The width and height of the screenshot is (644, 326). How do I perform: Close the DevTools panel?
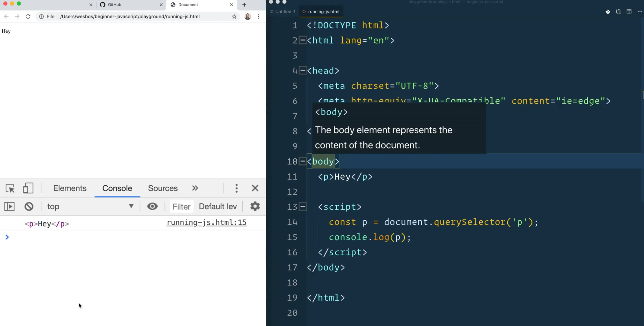click(255, 188)
